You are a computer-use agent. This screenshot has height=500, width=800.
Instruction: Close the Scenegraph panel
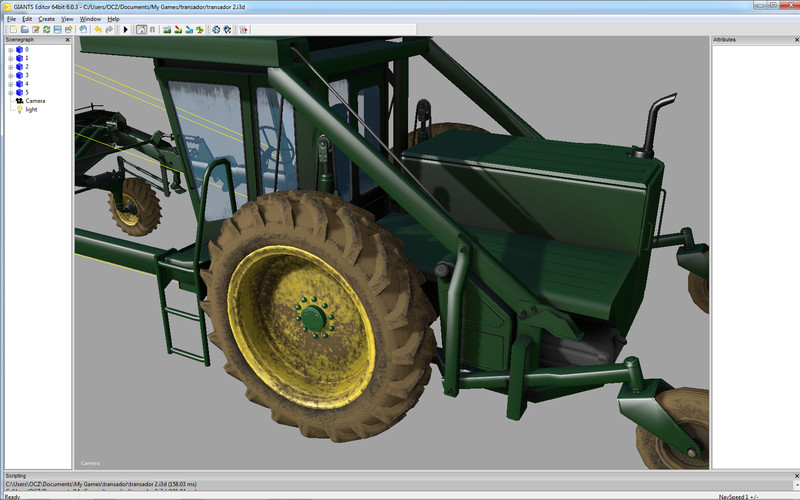point(67,40)
